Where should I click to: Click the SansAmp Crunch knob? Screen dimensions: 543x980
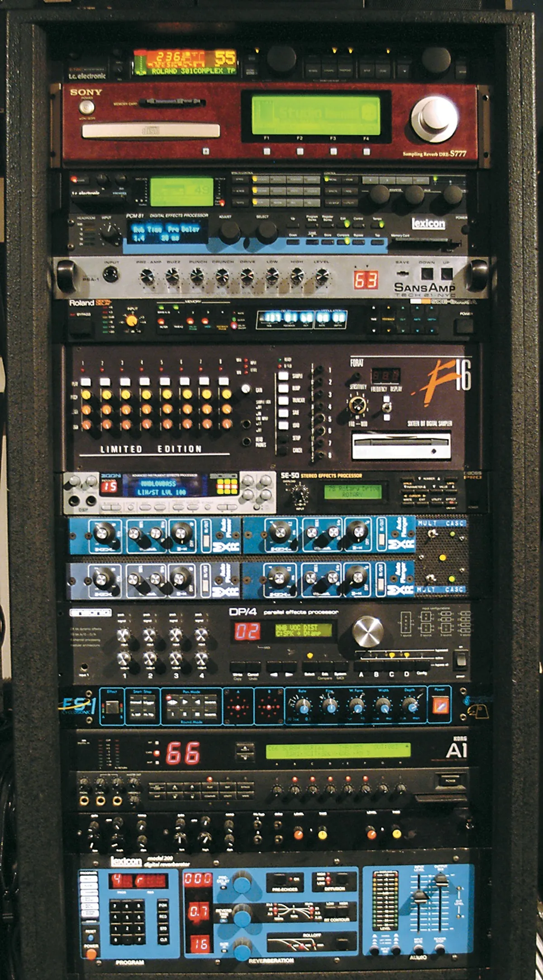(x=222, y=276)
